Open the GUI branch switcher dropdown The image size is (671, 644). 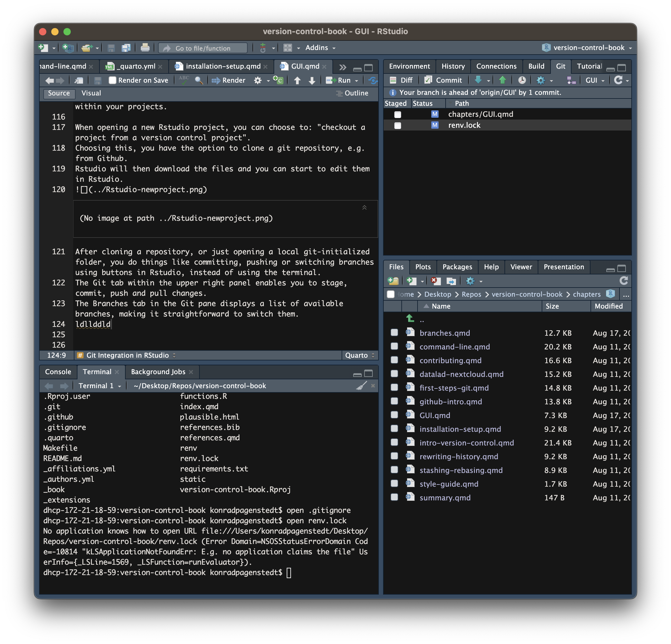click(595, 80)
